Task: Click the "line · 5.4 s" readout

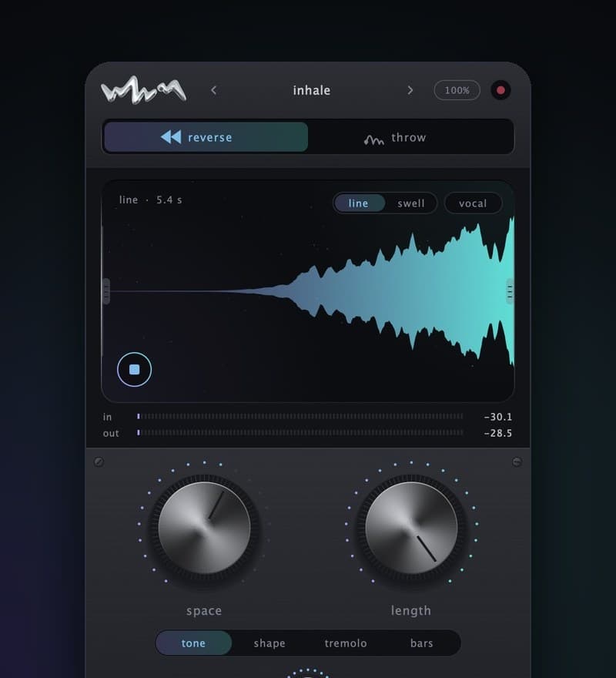Action: pyautogui.click(x=150, y=200)
